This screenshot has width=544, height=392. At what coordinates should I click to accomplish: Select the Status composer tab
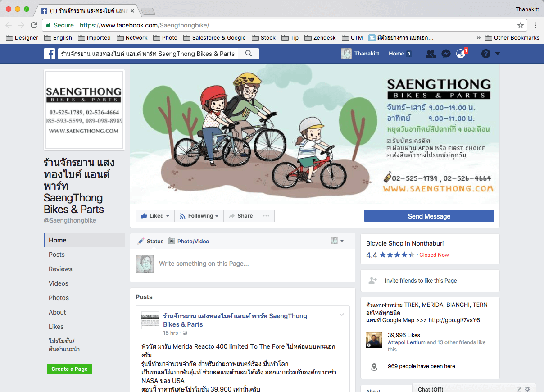(150, 241)
